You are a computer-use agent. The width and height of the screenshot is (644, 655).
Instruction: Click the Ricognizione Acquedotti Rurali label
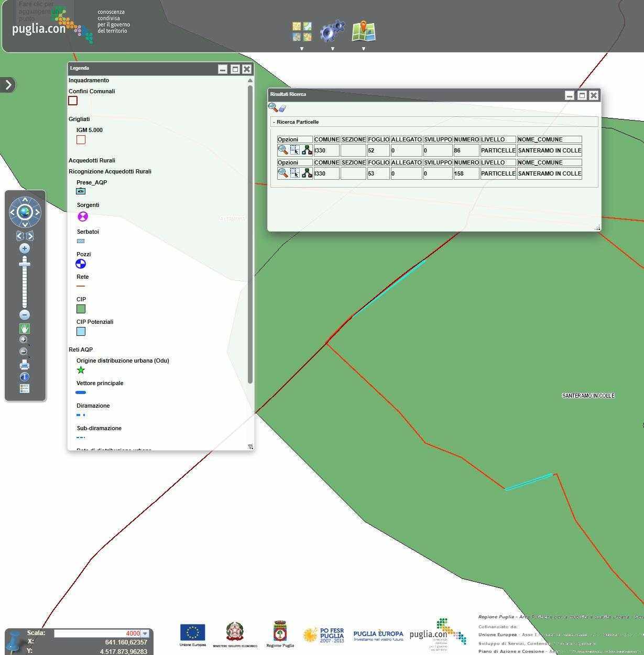click(110, 171)
